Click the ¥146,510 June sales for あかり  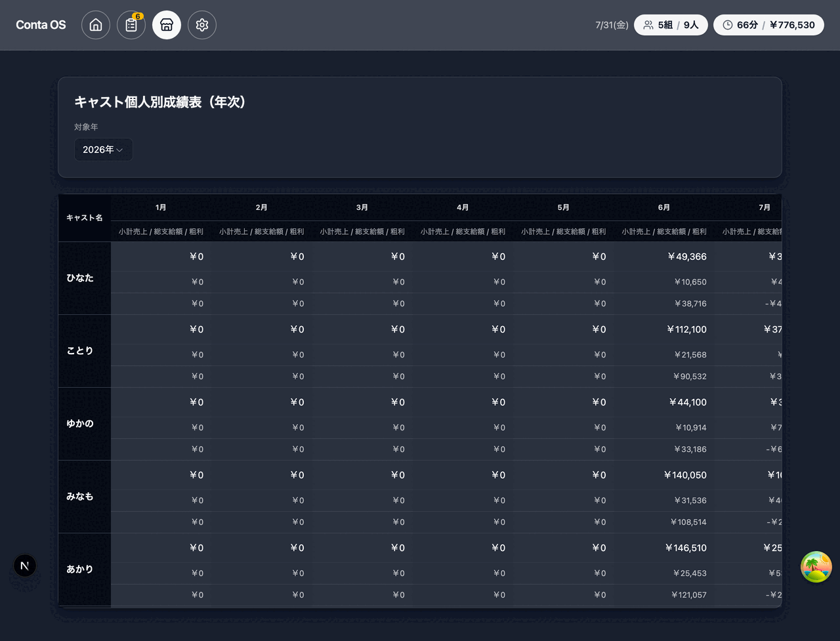686,548
